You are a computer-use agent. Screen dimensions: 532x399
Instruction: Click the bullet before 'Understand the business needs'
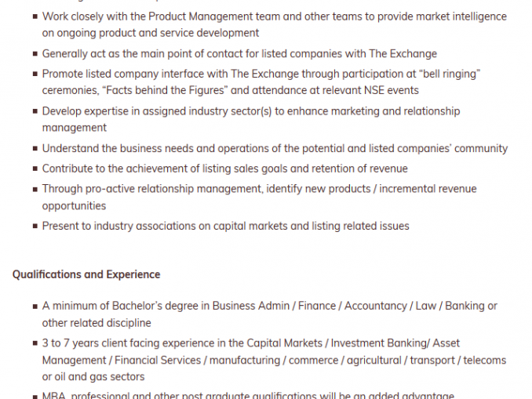coord(35,148)
